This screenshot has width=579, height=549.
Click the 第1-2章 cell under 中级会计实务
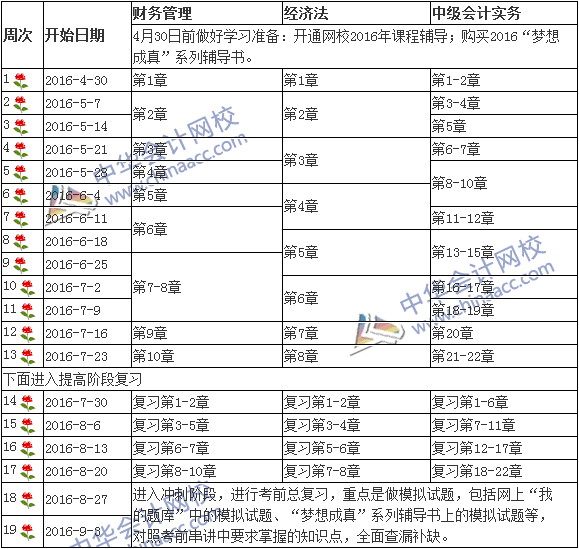(x=504, y=80)
